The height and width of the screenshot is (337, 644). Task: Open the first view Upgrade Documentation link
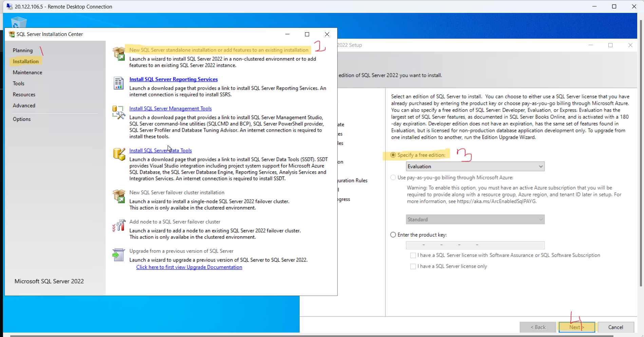[189, 267]
